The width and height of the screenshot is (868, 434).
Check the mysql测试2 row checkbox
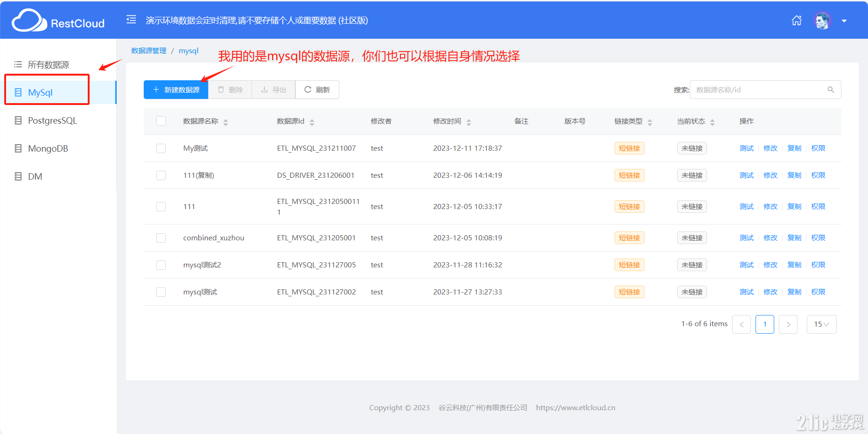click(x=161, y=265)
